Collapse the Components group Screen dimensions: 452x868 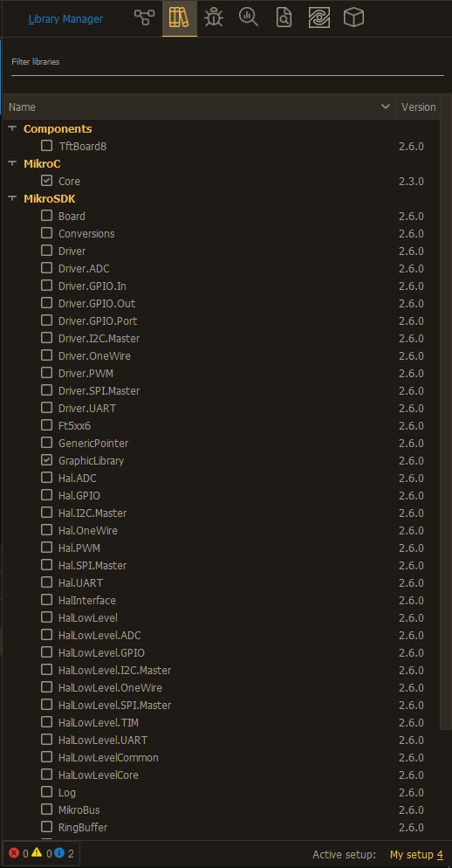[x=13, y=128]
